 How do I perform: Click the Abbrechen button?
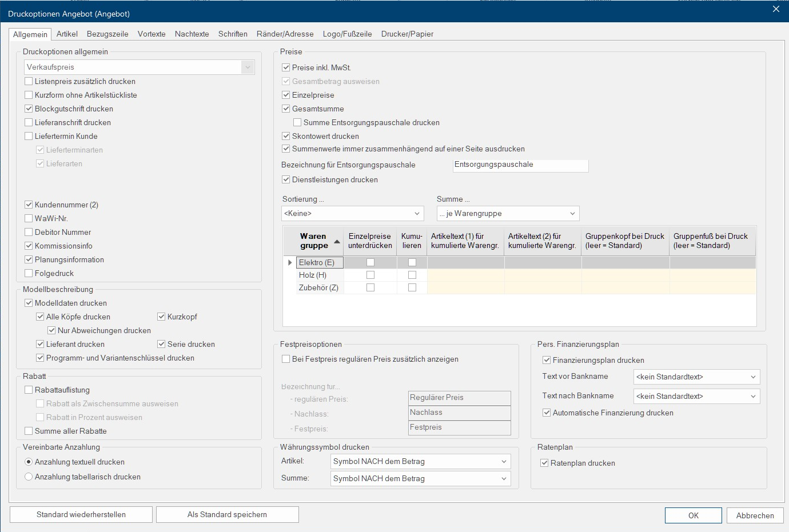755,515
